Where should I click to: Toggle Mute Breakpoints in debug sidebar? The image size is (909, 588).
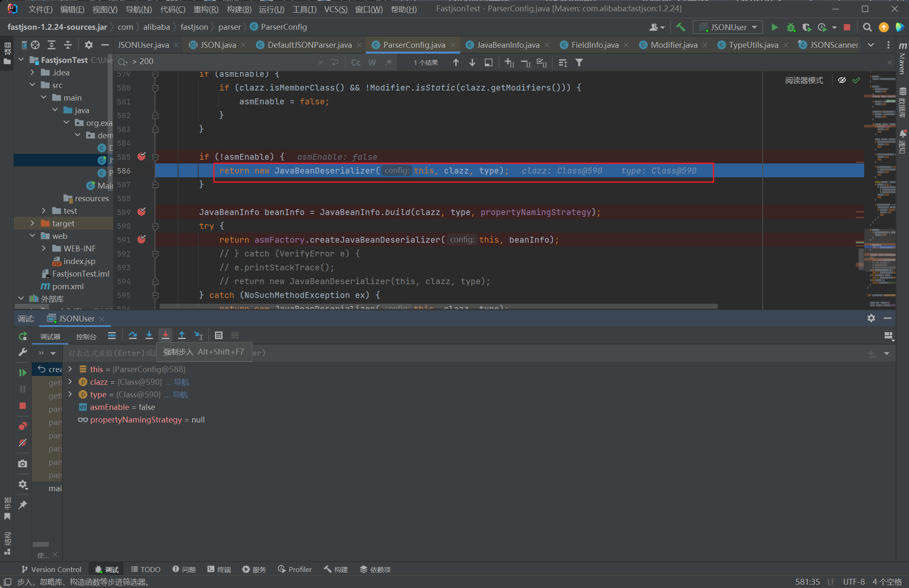(x=23, y=443)
